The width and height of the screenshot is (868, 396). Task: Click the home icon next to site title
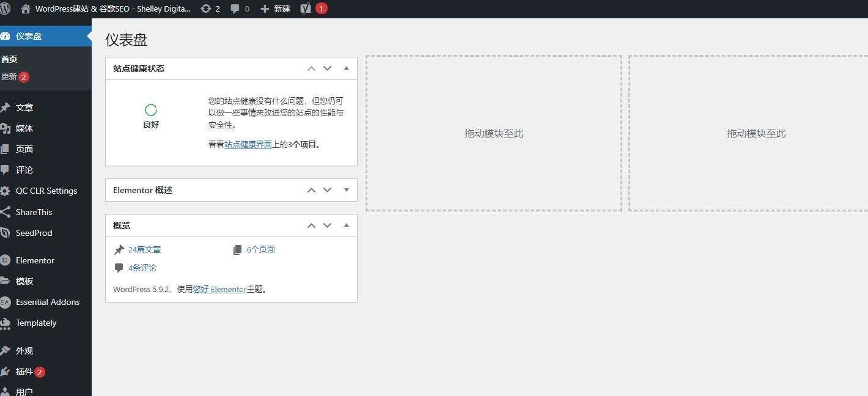click(x=24, y=9)
